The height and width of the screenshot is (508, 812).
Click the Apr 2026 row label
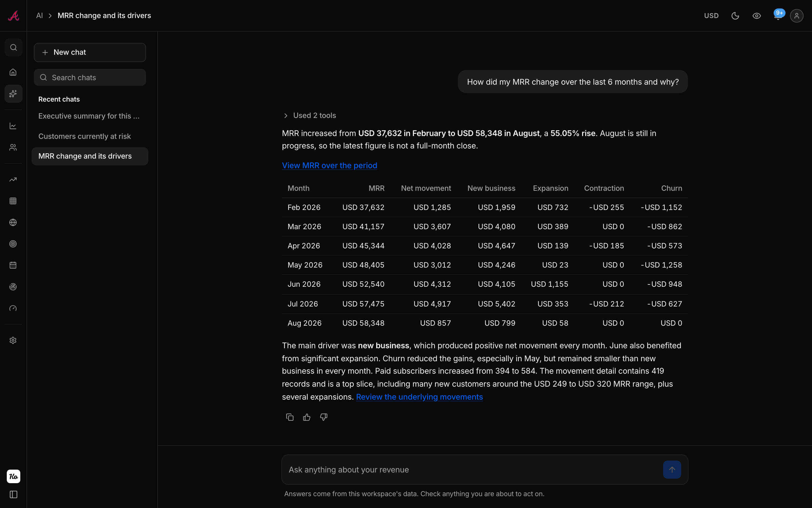tap(304, 246)
